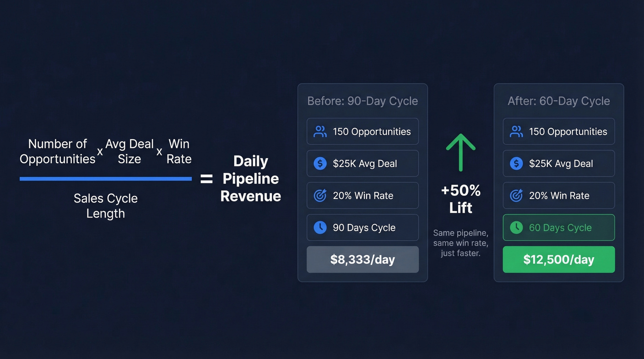Image resolution: width=644 pixels, height=359 pixels.
Task: Click the green clock icon beside 60 Days Cycle
Action: [516, 228]
